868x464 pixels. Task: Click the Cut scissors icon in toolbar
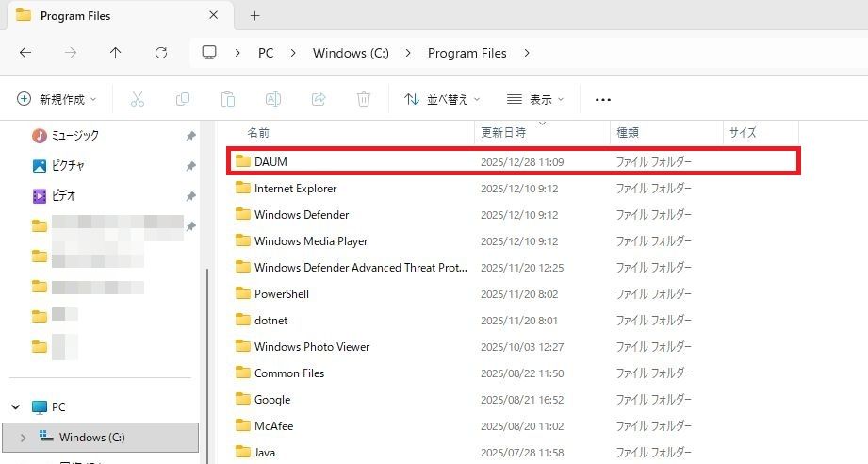pos(138,99)
